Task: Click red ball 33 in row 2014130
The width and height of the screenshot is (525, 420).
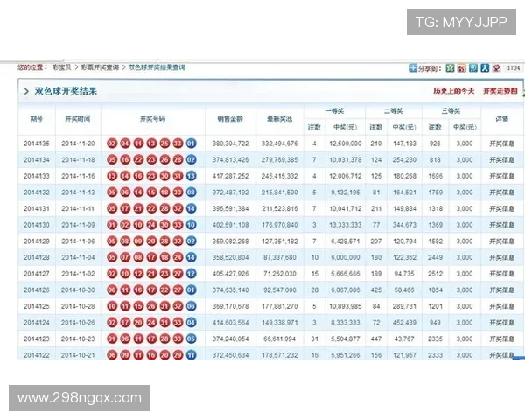Action: (178, 225)
